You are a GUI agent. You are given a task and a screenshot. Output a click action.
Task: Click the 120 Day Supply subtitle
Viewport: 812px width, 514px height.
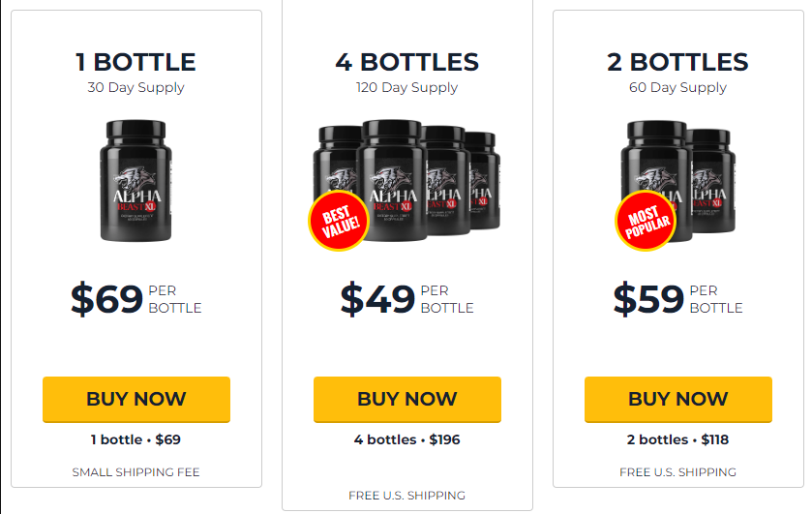pyautogui.click(x=407, y=87)
